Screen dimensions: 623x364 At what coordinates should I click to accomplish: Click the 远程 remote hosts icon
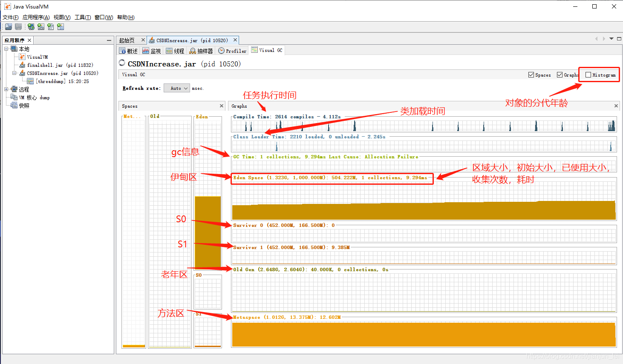pos(14,89)
